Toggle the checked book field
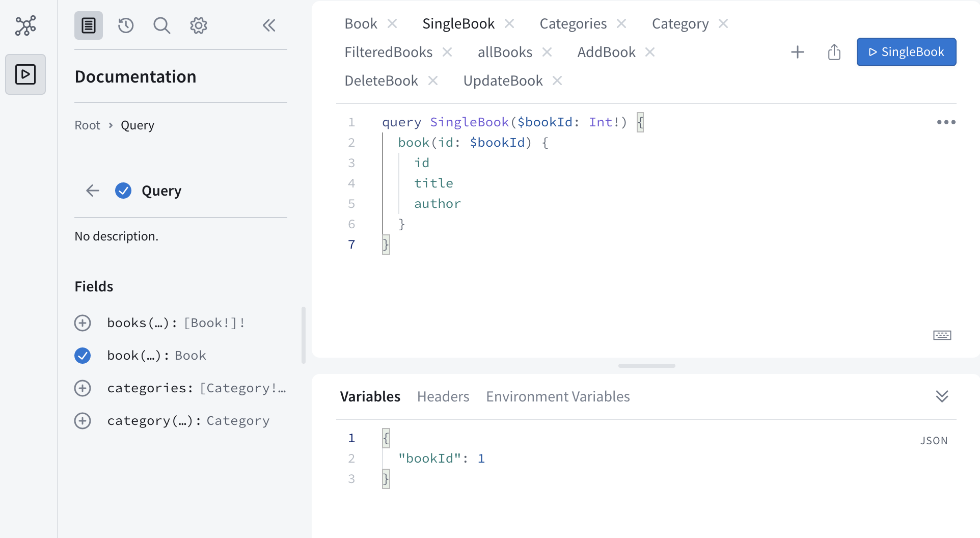This screenshot has height=538, width=980. 83,356
